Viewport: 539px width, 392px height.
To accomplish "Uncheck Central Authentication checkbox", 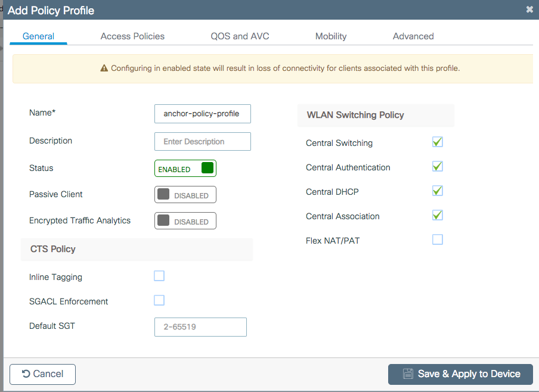I will (438, 167).
